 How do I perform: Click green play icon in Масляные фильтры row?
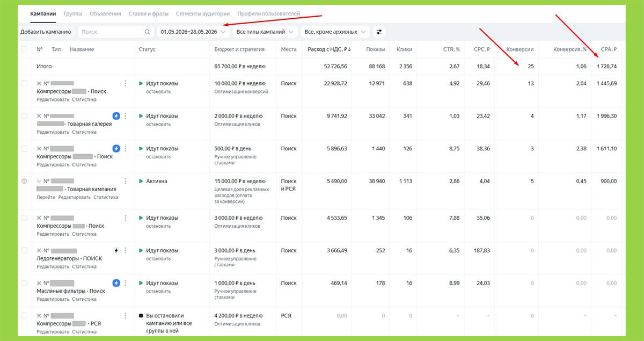coord(141,283)
